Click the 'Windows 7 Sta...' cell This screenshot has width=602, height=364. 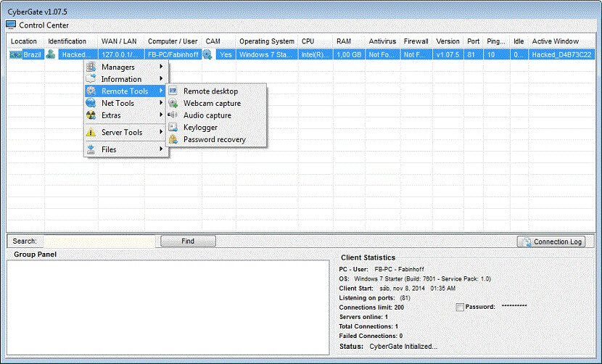(x=267, y=54)
